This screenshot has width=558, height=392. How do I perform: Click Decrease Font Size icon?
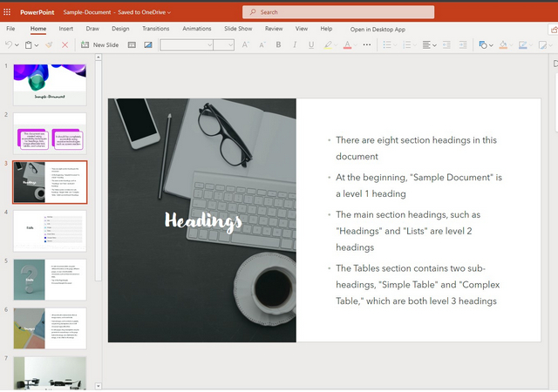[262, 44]
